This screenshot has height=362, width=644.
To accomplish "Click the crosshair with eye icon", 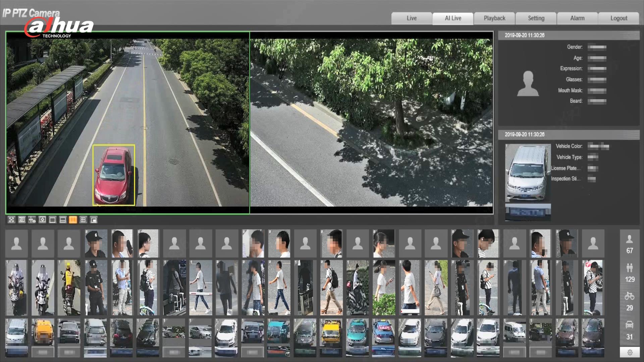I will (32, 220).
